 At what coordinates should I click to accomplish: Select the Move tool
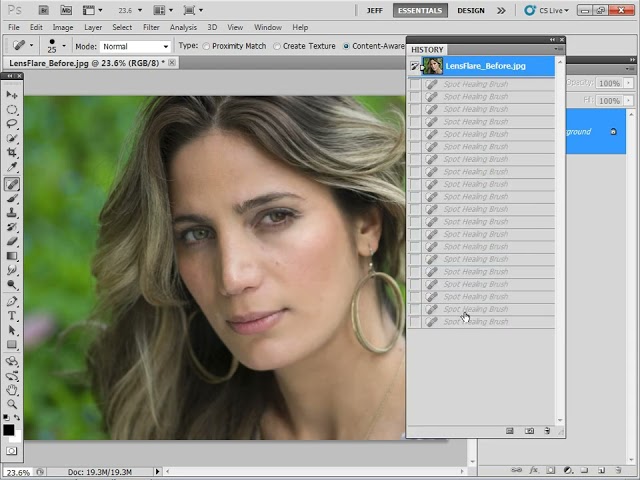pyautogui.click(x=12, y=95)
